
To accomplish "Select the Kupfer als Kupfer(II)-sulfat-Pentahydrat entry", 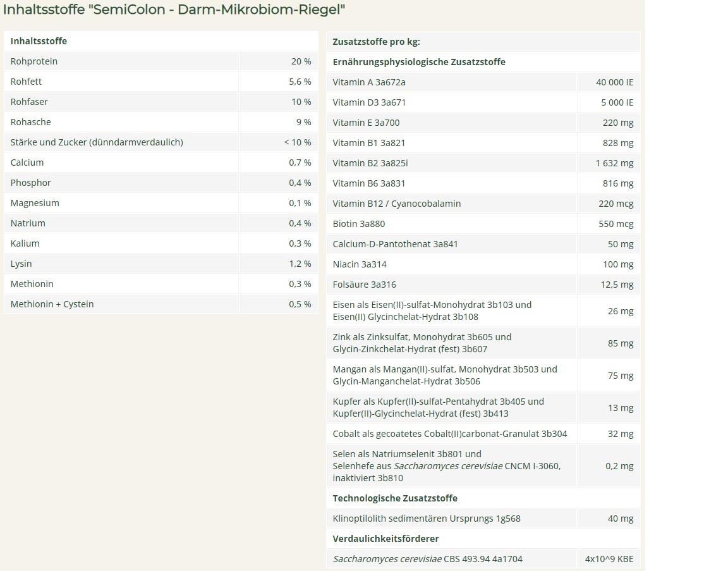I will 438,407.
